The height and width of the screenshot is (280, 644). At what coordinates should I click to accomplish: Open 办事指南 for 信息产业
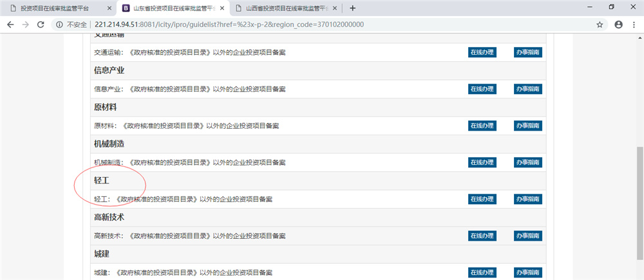coord(527,89)
